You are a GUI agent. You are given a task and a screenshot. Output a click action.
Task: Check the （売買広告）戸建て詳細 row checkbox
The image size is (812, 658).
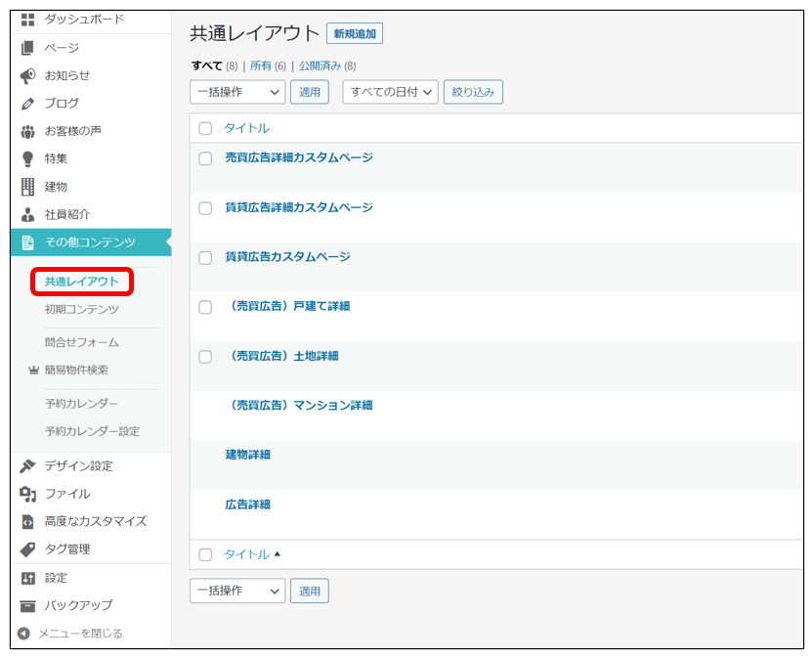[205, 307]
